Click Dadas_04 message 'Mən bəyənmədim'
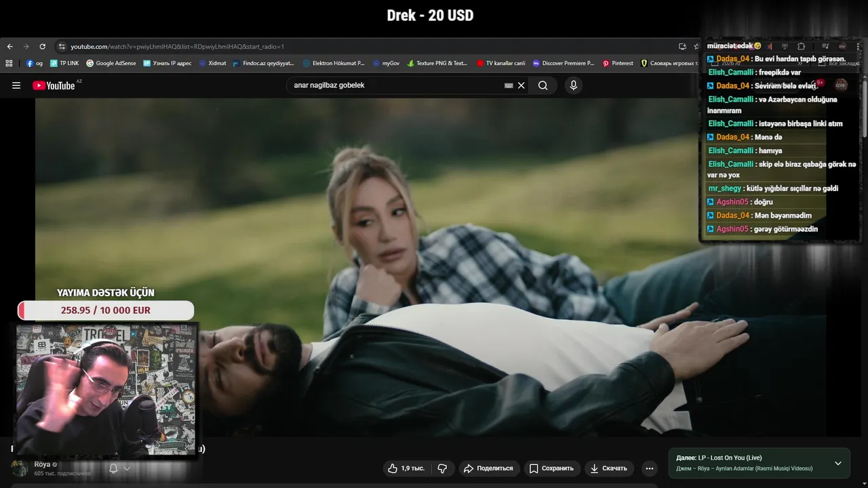This screenshot has width=868, height=488. (x=759, y=216)
